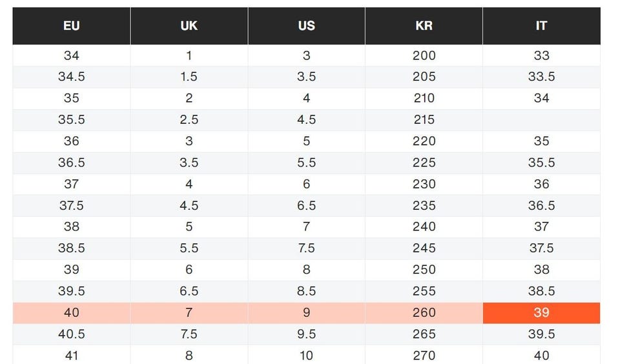
Task: Click the IT column header
Action: pos(541,26)
